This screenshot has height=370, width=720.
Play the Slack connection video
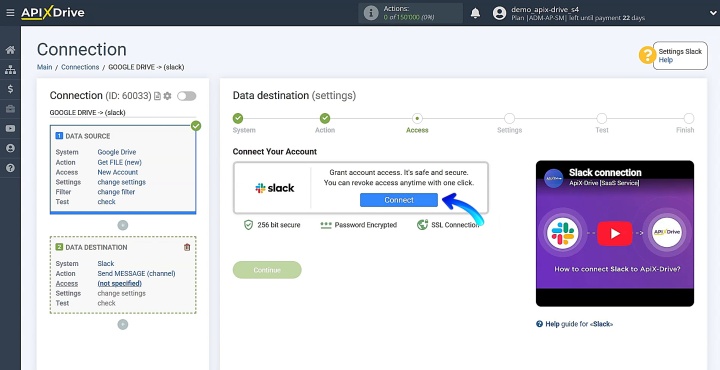[x=615, y=233]
